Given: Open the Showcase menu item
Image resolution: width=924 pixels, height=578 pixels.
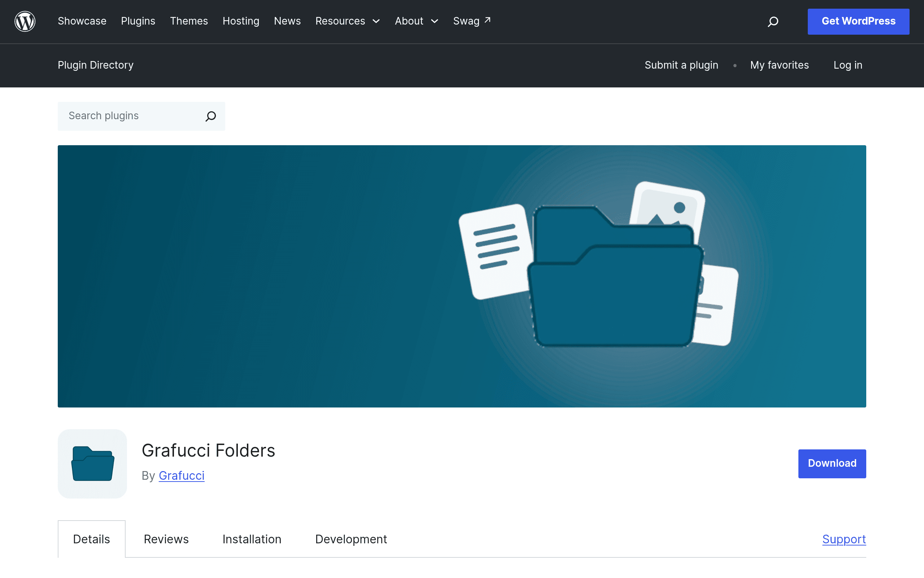Looking at the screenshot, I should coord(82,21).
